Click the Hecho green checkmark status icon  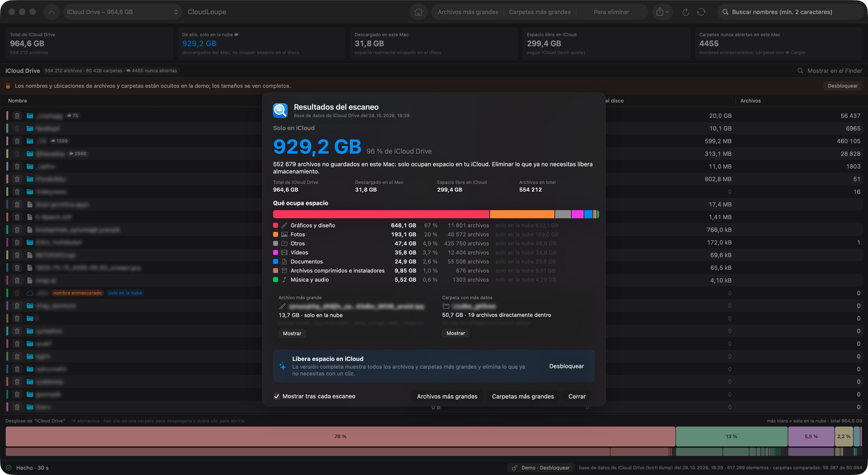(9, 468)
